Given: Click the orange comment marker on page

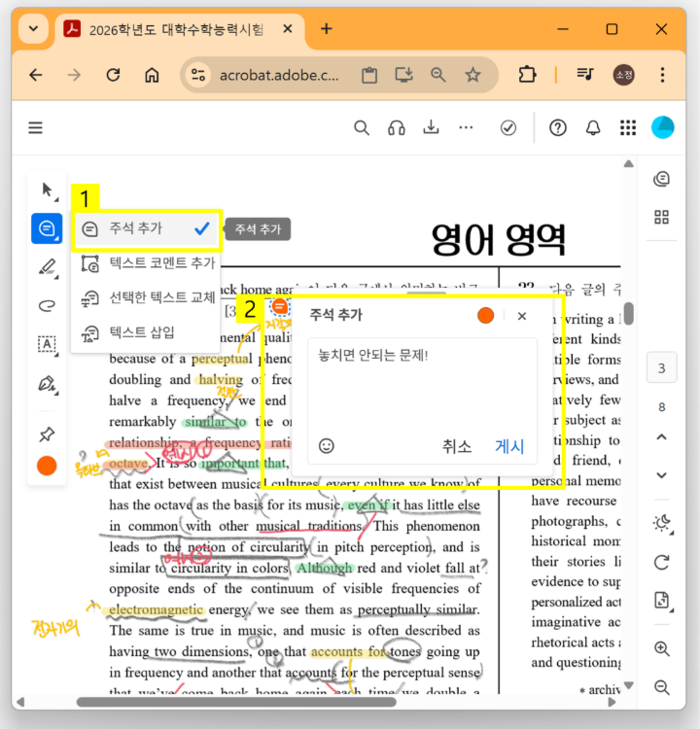Looking at the screenshot, I should 280,306.
